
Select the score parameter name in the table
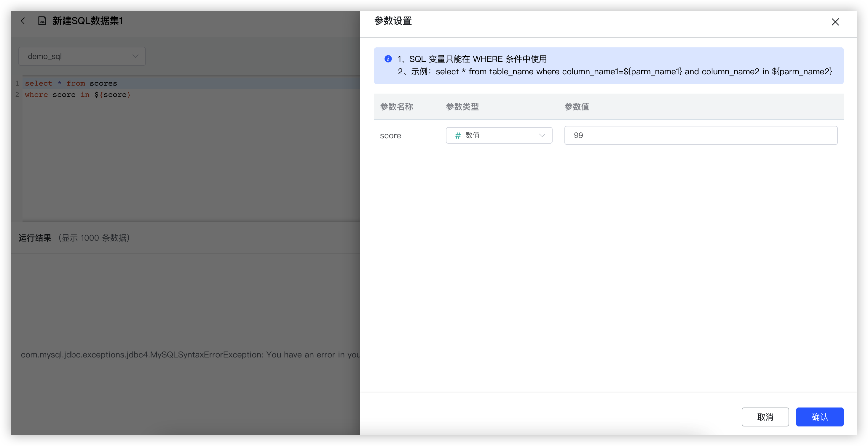pyautogui.click(x=390, y=135)
